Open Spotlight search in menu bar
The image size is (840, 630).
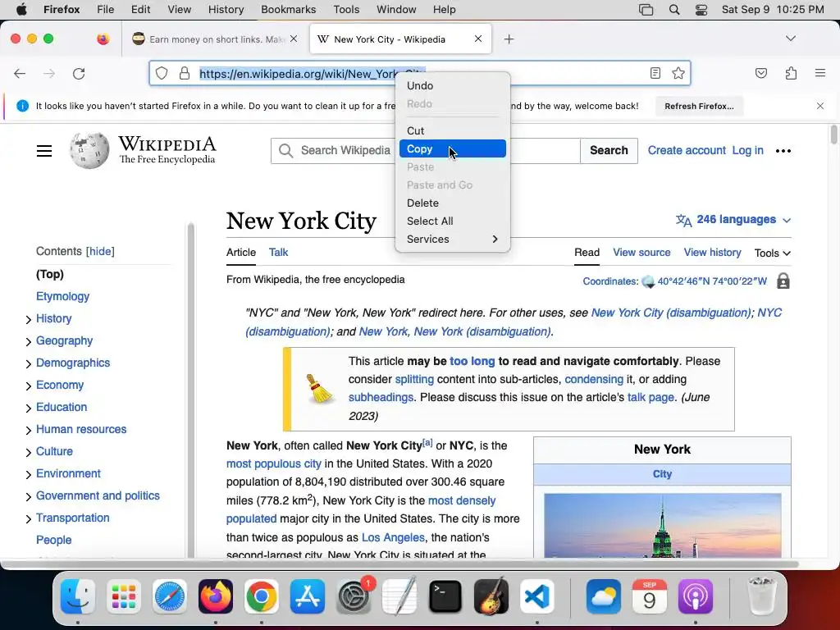[x=674, y=10]
